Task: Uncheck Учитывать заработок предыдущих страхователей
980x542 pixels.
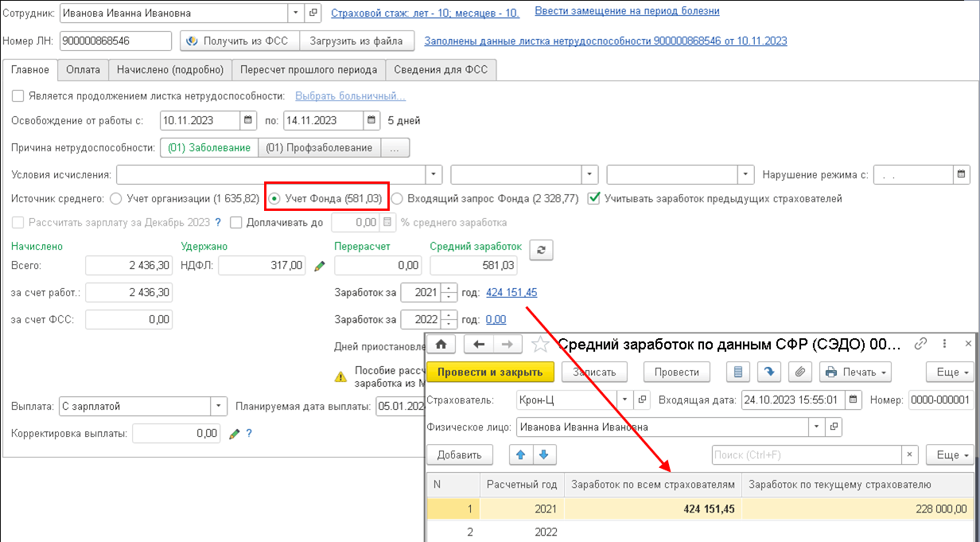Action: pyautogui.click(x=593, y=198)
